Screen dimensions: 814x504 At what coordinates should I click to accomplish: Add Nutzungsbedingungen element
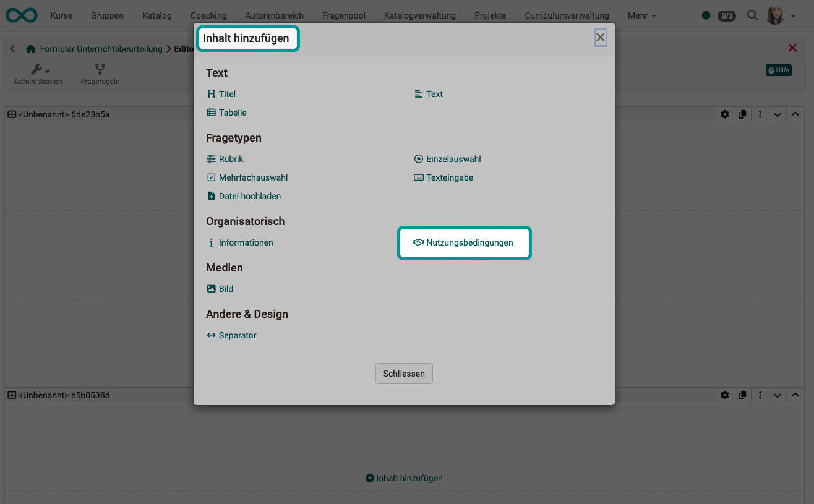coord(464,242)
